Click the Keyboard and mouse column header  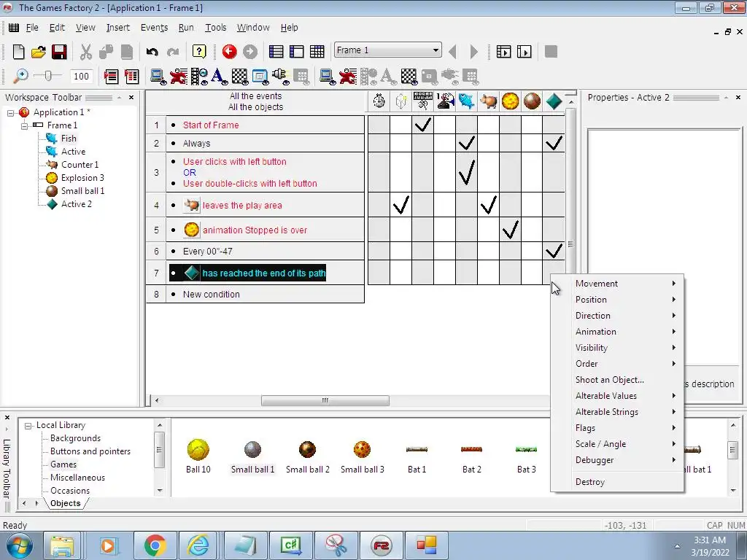[x=422, y=101]
